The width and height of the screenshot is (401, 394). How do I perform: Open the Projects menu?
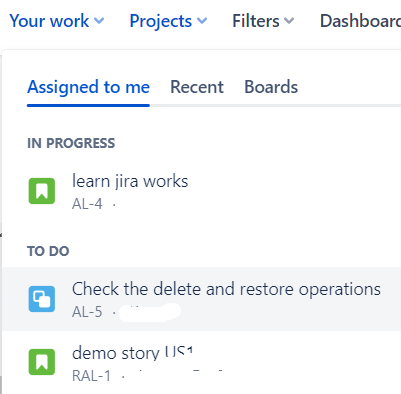pos(168,21)
